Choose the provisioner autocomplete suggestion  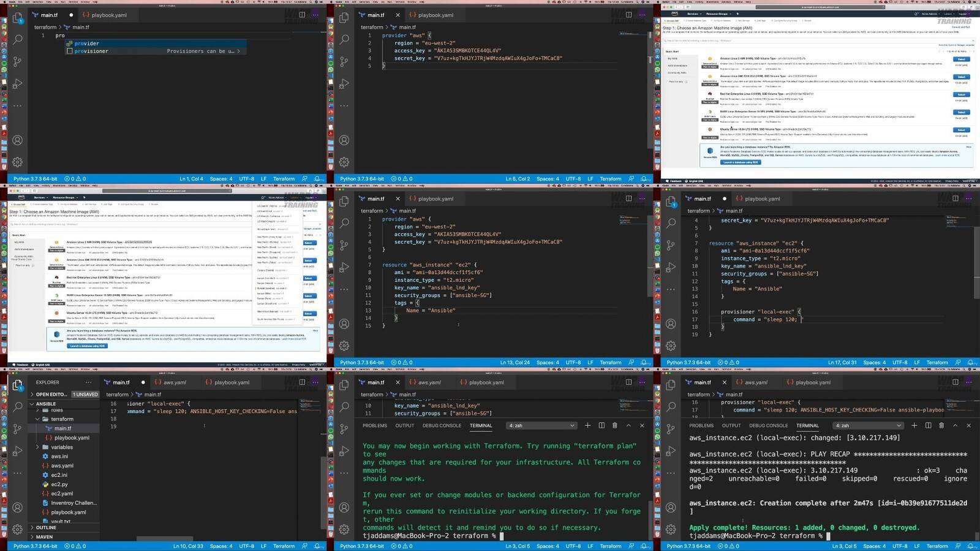[x=92, y=51]
